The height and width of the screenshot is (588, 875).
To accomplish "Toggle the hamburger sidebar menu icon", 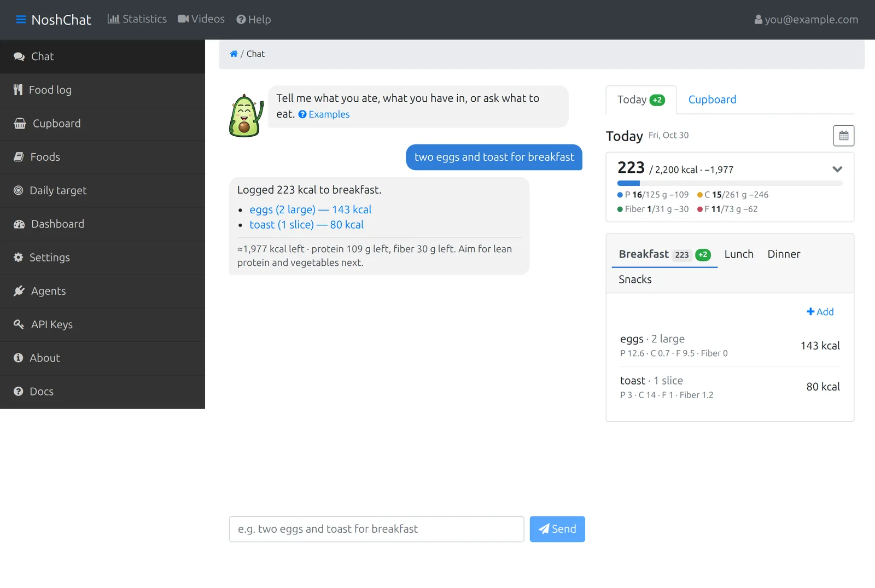I will pos(21,20).
